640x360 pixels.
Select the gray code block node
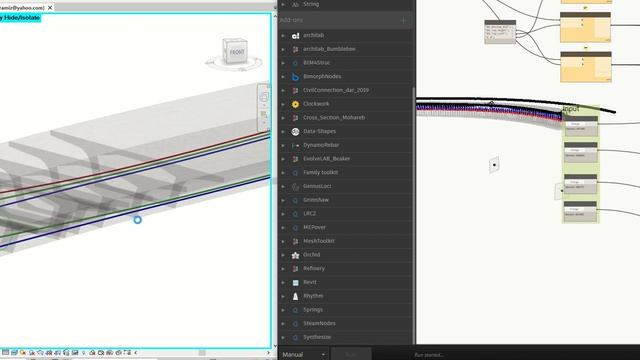point(500,32)
